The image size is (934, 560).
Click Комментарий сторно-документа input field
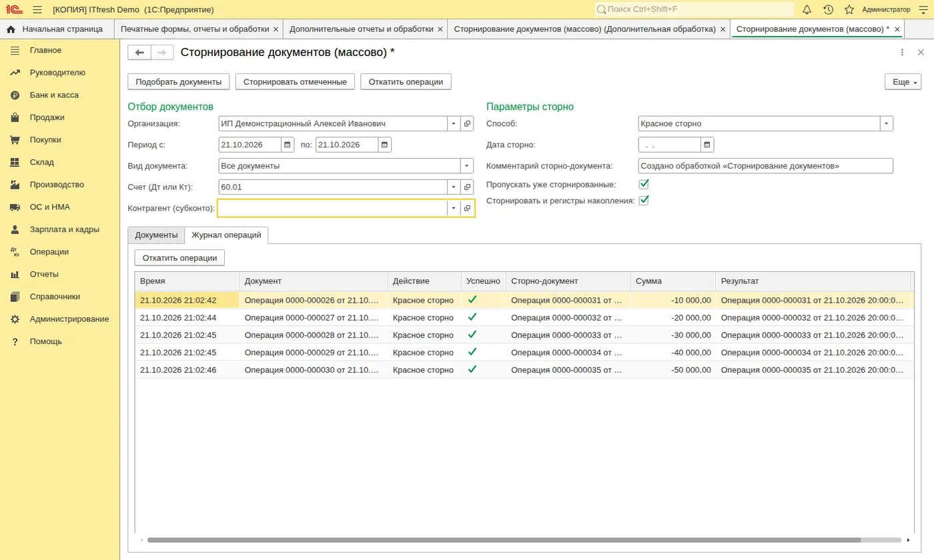[765, 166]
